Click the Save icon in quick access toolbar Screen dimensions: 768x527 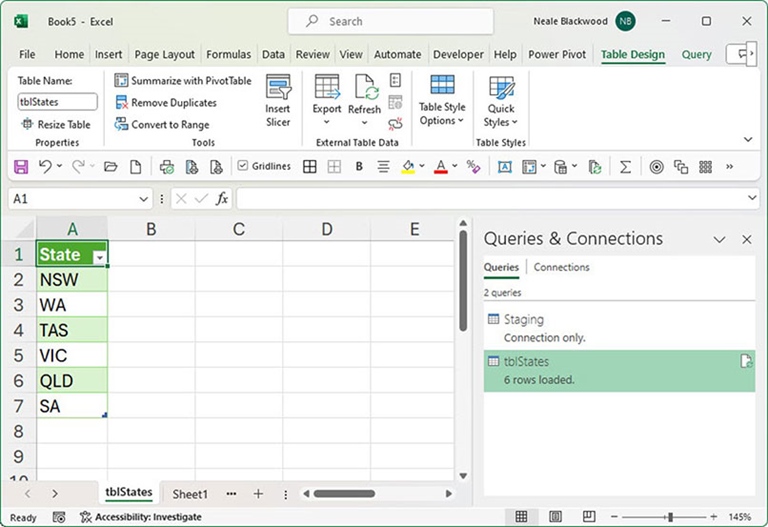21,167
